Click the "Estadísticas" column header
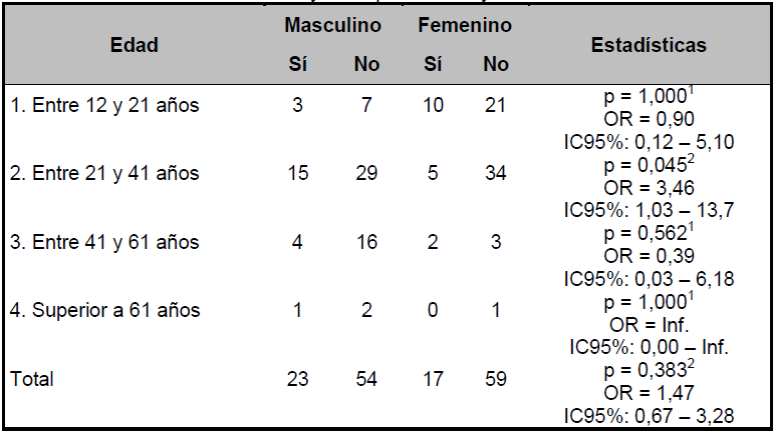This screenshot has height=432, width=775. (x=649, y=44)
